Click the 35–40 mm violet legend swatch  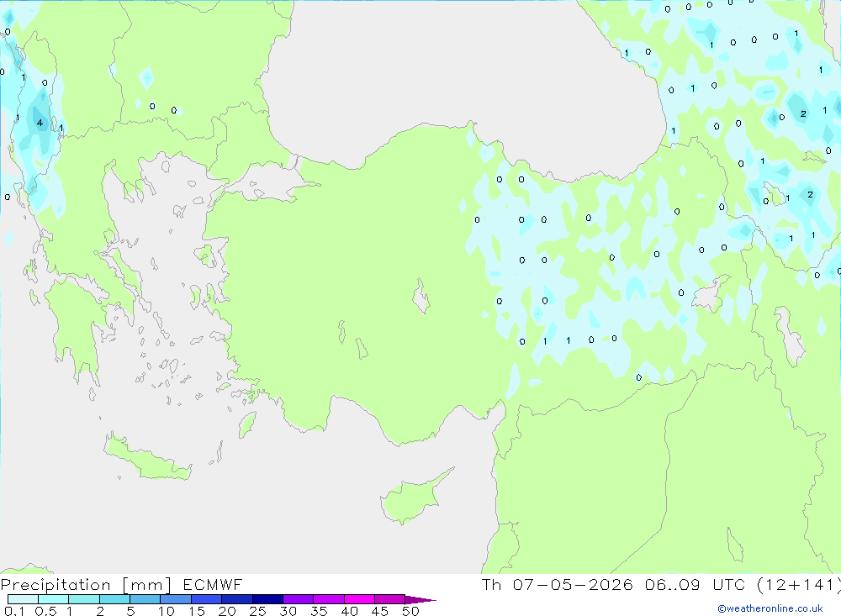(x=328, y=599)
